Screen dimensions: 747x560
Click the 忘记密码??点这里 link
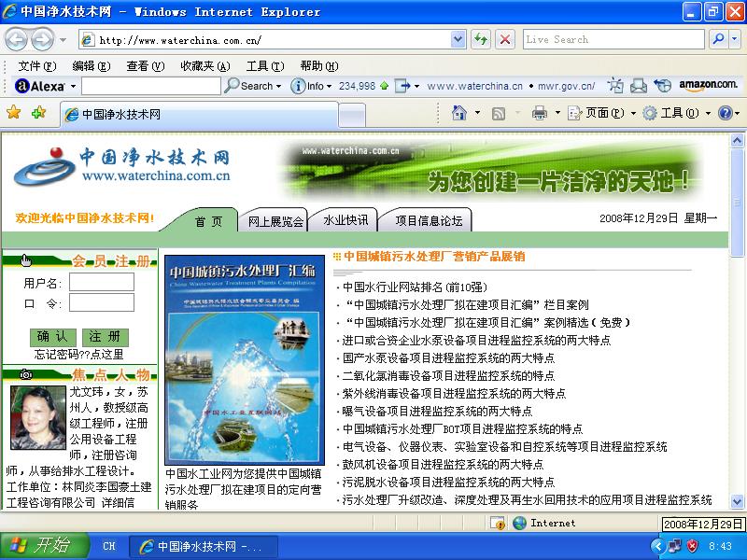tap(79, 354)
